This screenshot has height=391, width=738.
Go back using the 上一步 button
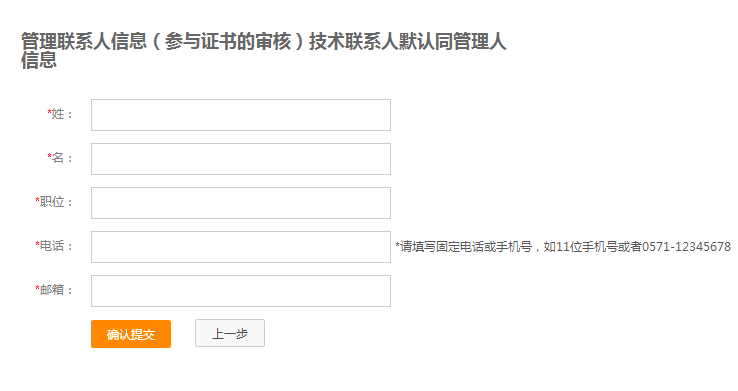click(x=230, y=333)
